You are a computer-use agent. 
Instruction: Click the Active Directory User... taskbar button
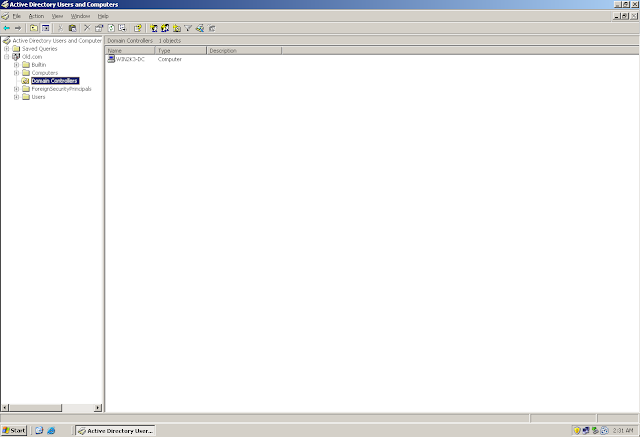pyautogui.click(x=116, y=430)
